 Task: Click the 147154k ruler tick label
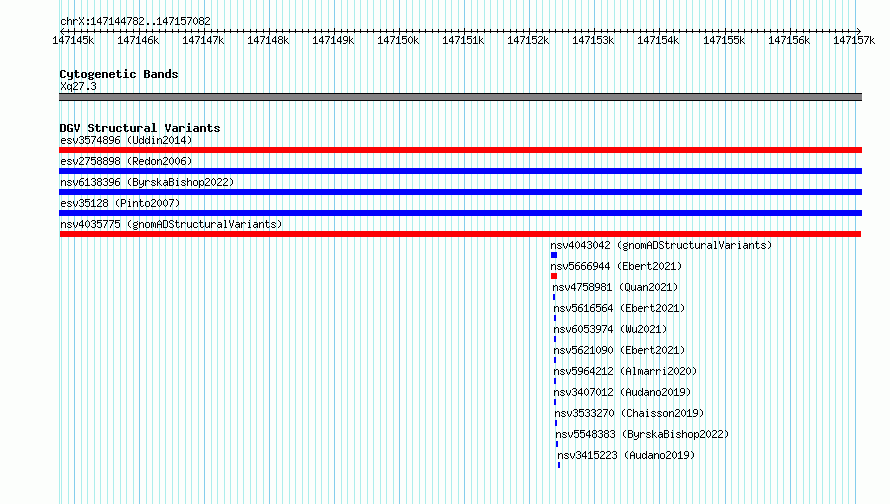pyautogui.click(x=658, y=40)
